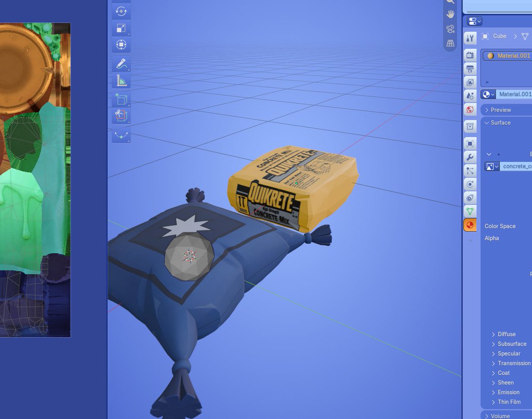
Task: Open the World properties tab
Action: pyautogui.click(x=470, y=109)
